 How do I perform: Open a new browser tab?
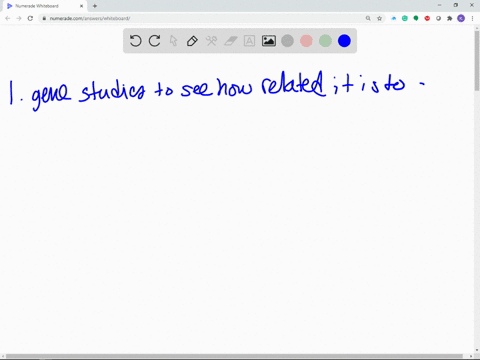pos(95,6)
